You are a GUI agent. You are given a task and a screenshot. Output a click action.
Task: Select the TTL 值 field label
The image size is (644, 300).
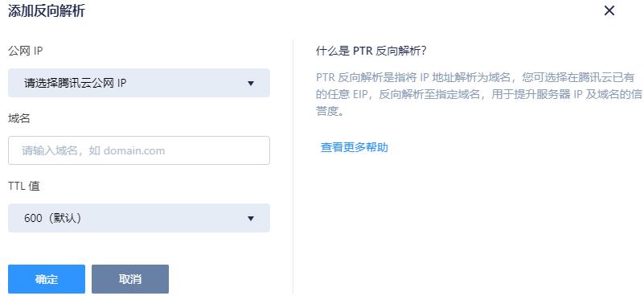click(x=24, y=186)
